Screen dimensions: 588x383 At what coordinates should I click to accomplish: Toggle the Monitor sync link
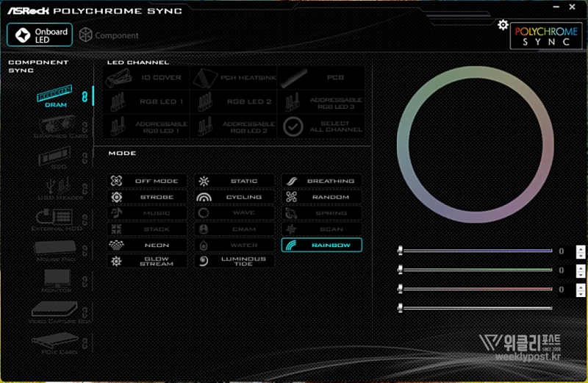point(85,282)
